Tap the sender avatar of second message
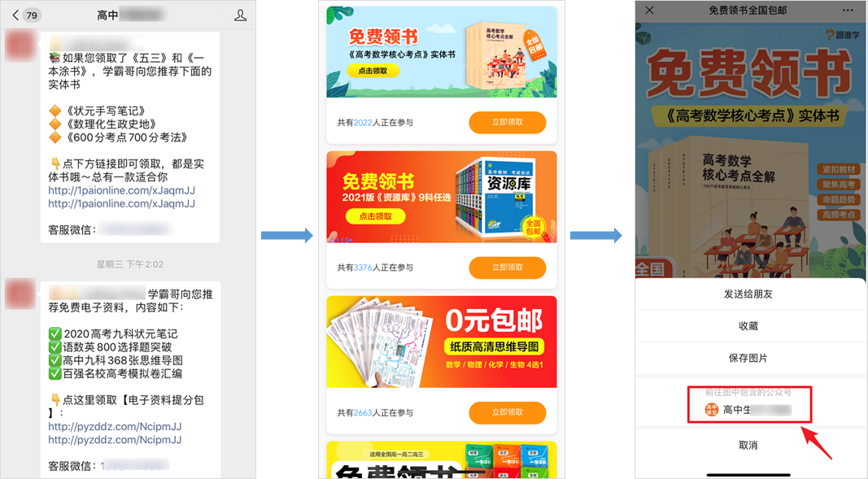 (x=20, y=293)
